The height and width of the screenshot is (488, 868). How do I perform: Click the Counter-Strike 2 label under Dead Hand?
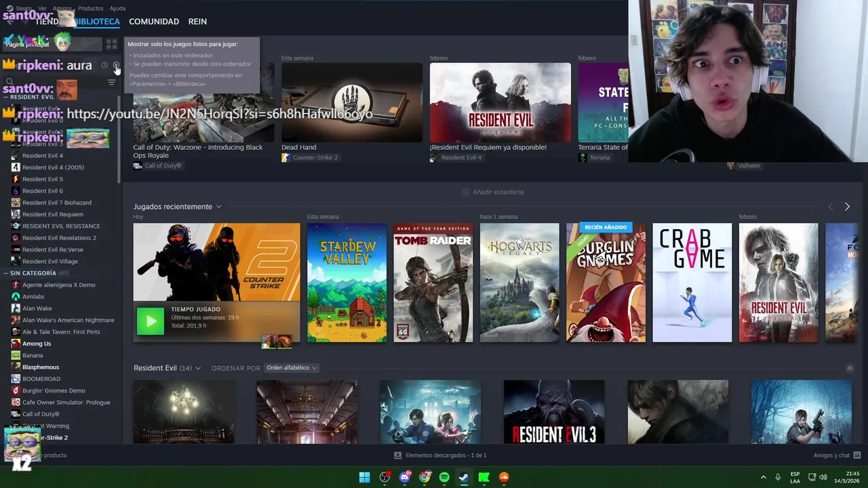pos(315,158)
